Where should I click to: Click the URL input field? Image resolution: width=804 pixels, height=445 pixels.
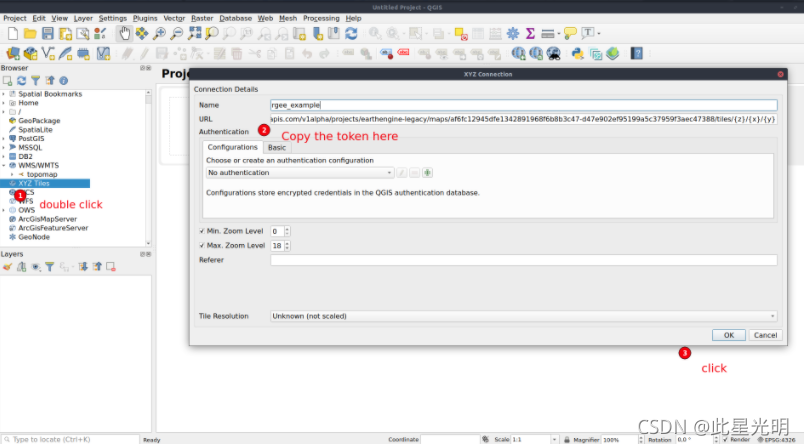(x=524, y=119)
